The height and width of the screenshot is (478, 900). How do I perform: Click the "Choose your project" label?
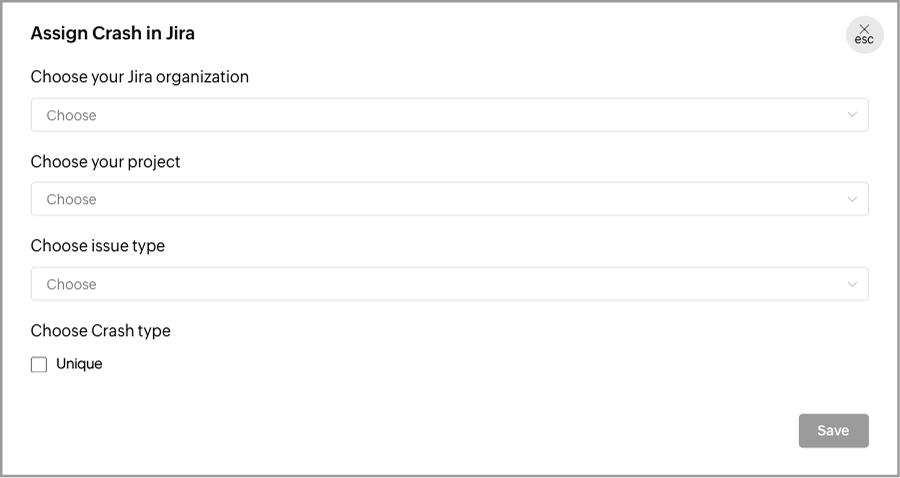(105, 162)
